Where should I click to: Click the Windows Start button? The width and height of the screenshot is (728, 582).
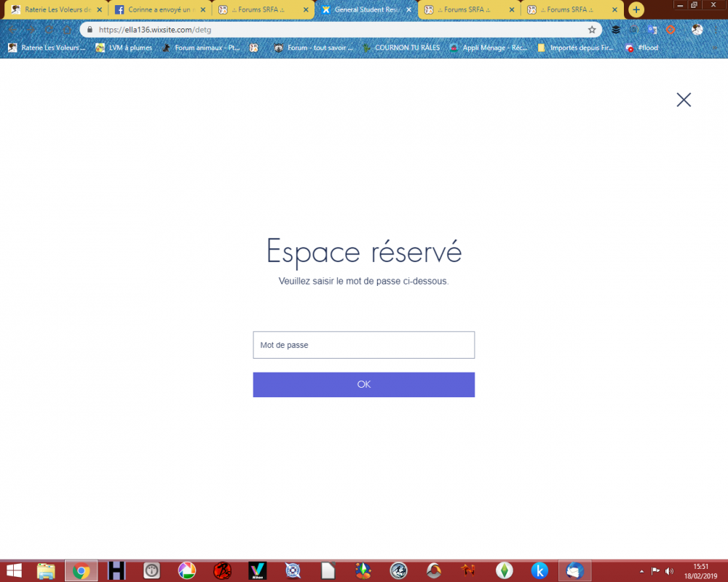click(14, 571)
